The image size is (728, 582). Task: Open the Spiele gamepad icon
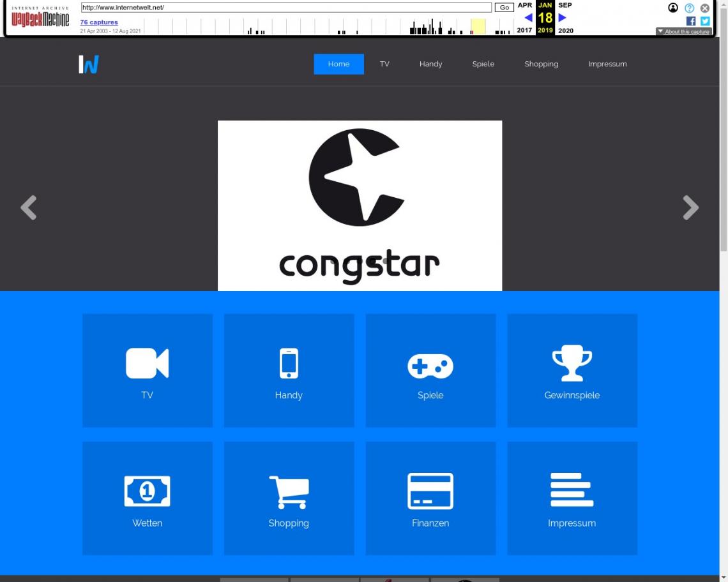[x=430, y=366]
